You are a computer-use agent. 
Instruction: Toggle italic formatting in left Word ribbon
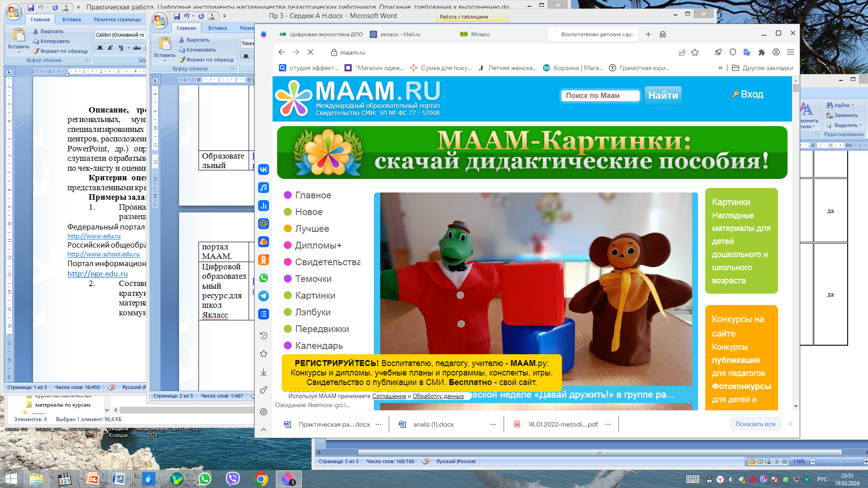110,48
